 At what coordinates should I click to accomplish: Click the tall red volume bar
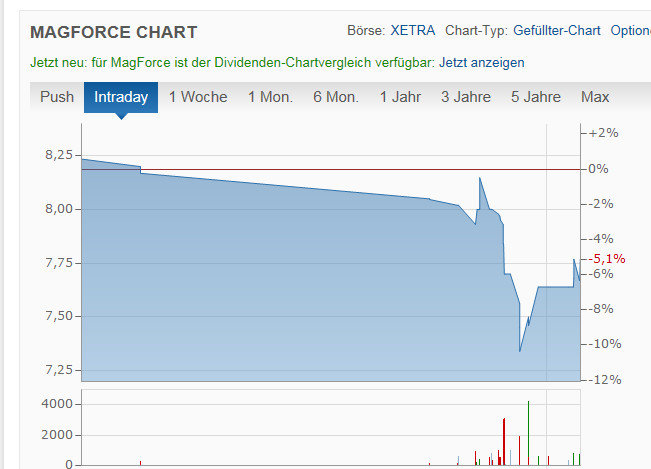point(504,440)
